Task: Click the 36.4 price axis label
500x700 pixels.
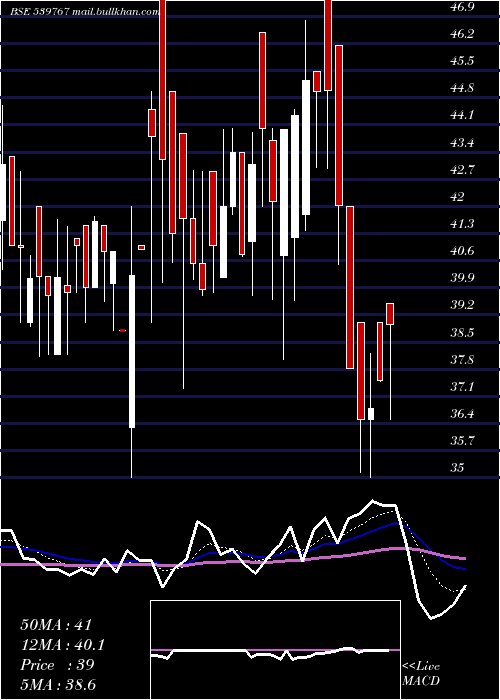Action: click(462, 414)
